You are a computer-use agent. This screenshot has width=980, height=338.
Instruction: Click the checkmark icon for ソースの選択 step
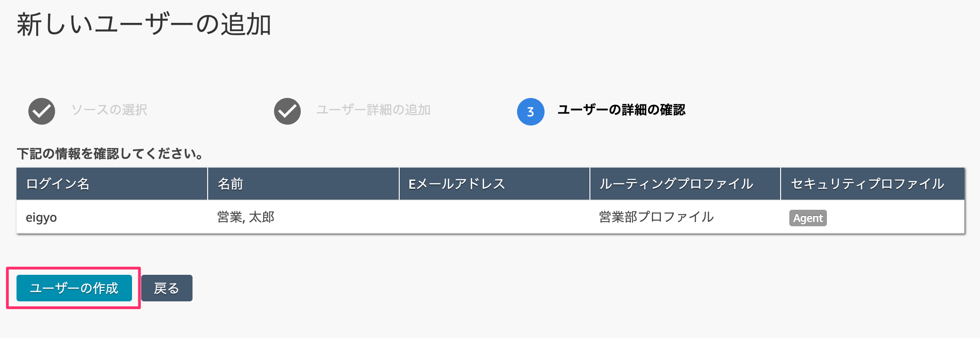click(42, 111)
